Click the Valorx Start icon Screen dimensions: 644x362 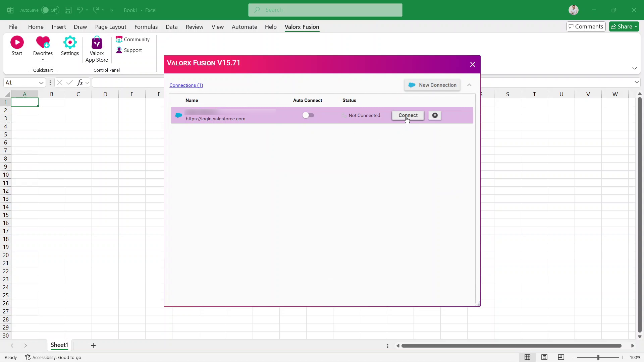pos(17,42)
